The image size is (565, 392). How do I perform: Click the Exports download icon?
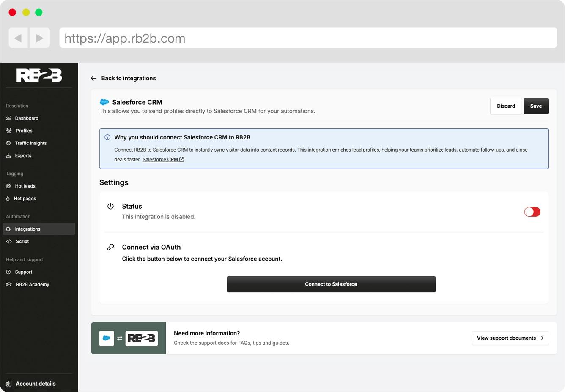[x=8, y=155]
